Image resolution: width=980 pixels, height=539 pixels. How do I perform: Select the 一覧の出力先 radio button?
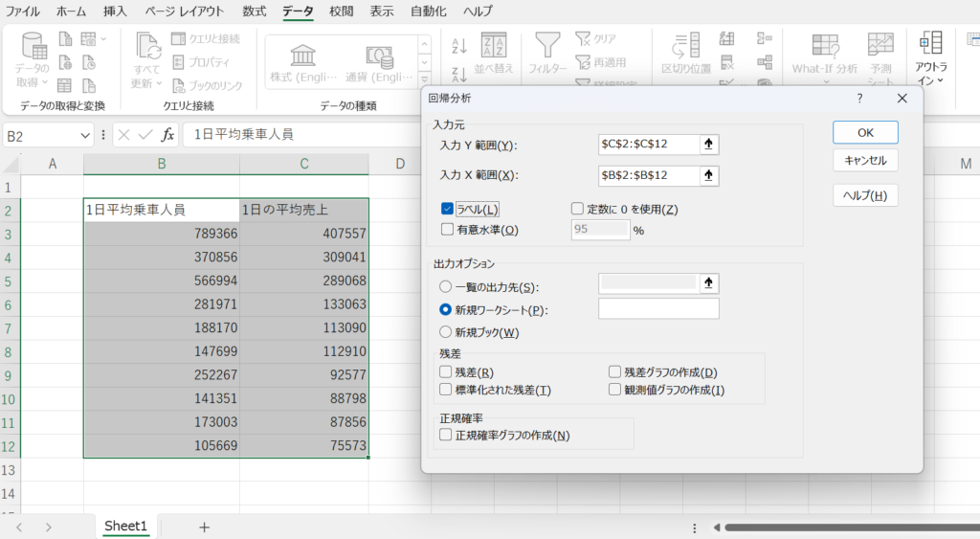click(446, 286)
